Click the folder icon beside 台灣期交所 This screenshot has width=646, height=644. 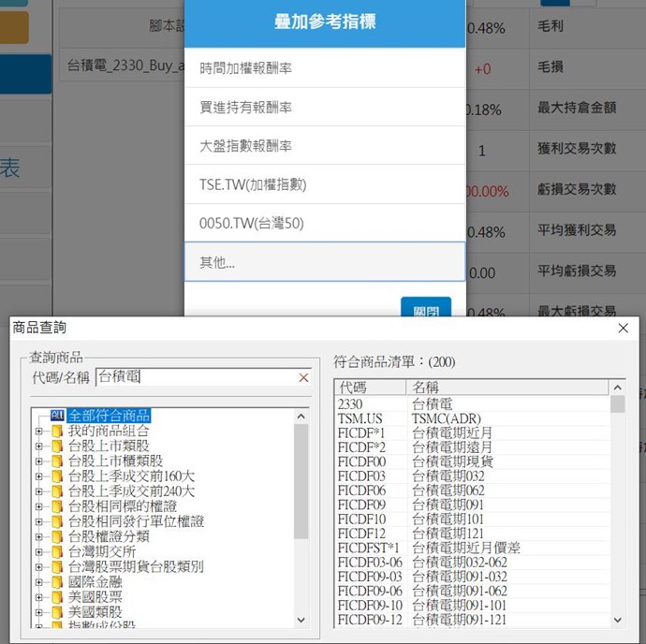click(x=57, y=551)
